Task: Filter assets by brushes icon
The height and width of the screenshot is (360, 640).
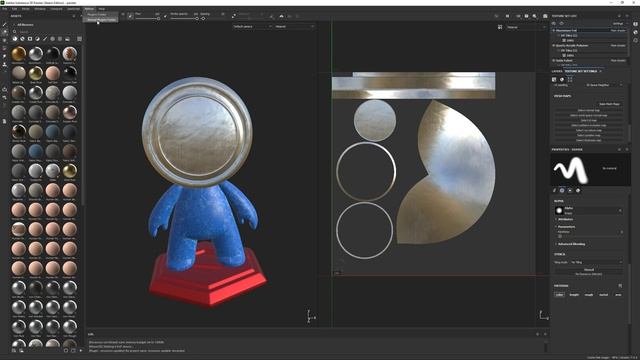Action: click(x=45, y=39)
